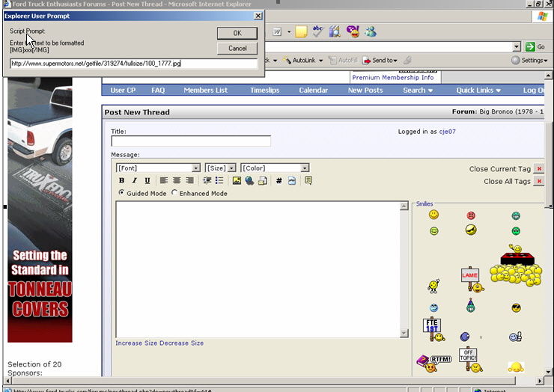Click inside the message text area

(x=258, y=269)
